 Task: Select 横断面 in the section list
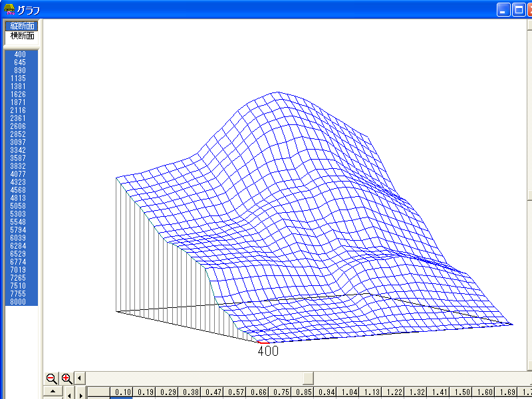tap(22, 36)
